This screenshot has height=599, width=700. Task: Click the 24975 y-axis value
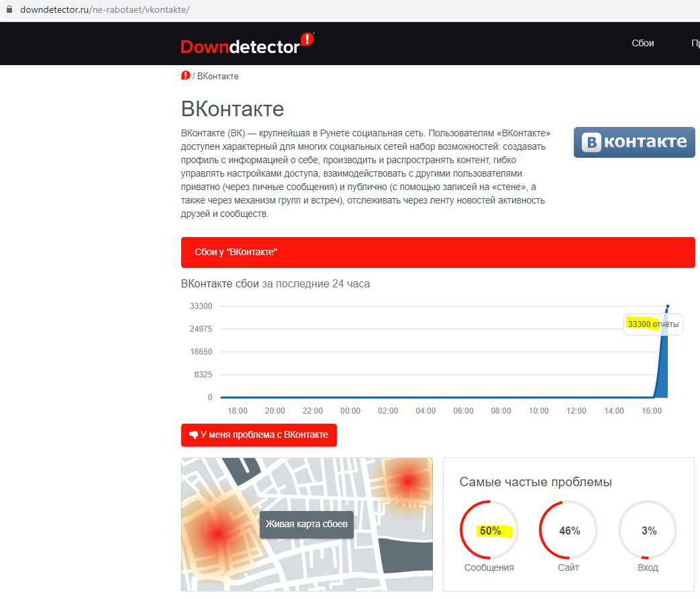201,329
